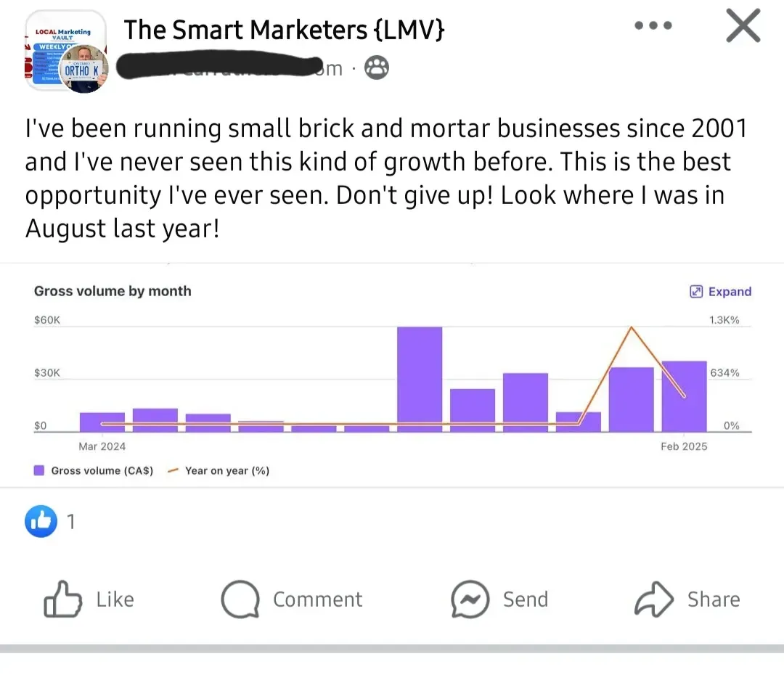Tap the Like button label

(x=115, y=600)
